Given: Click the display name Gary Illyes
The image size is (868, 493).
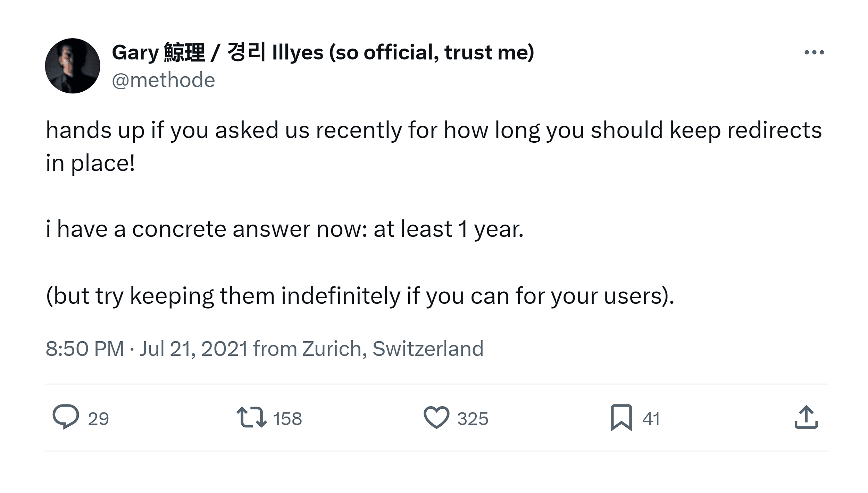Looking at the screenshot, I should (217, 52).
